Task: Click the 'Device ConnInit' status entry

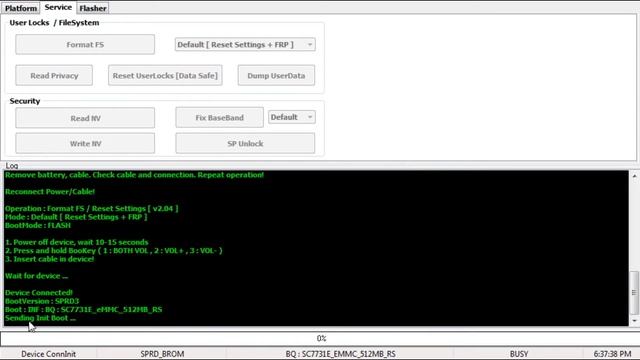Action: click(x=48, y=354)
